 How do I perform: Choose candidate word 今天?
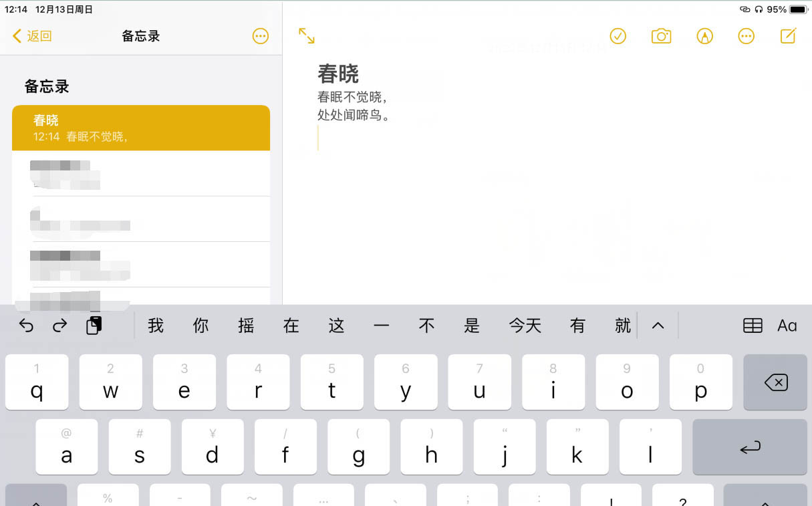(525, 326)
